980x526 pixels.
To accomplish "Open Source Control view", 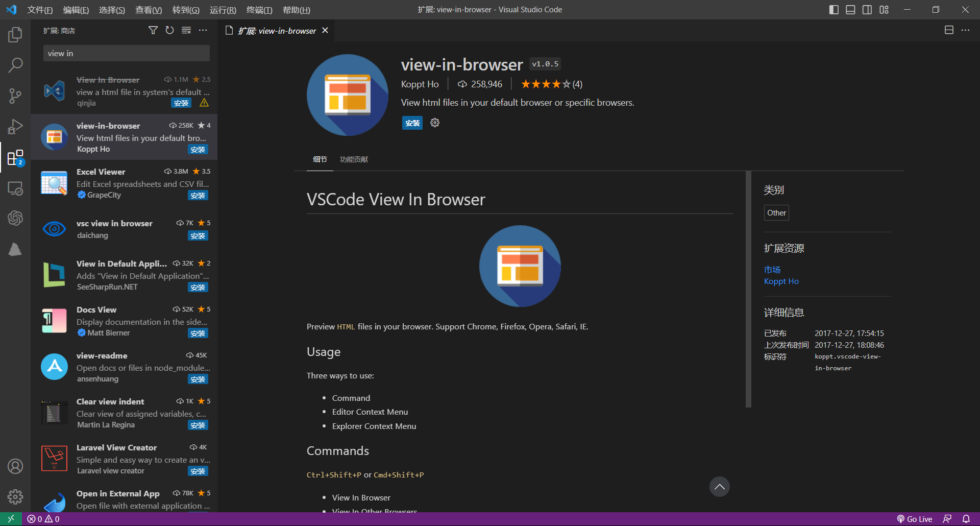I will coord(15,96).
